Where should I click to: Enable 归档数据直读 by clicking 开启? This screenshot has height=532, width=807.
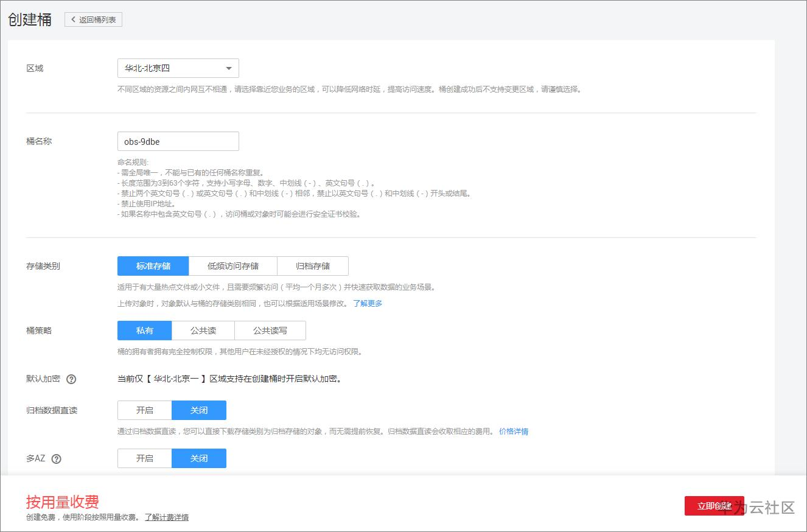pos(144,410)
